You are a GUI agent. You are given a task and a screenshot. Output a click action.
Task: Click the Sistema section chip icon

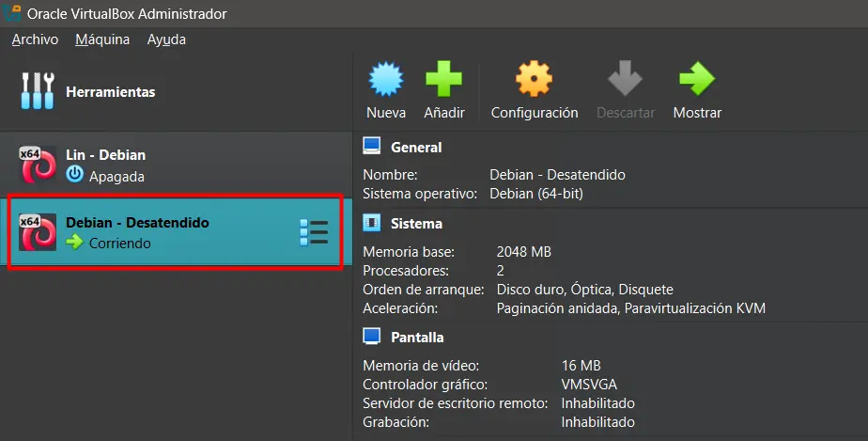click(x=372, y=224)
